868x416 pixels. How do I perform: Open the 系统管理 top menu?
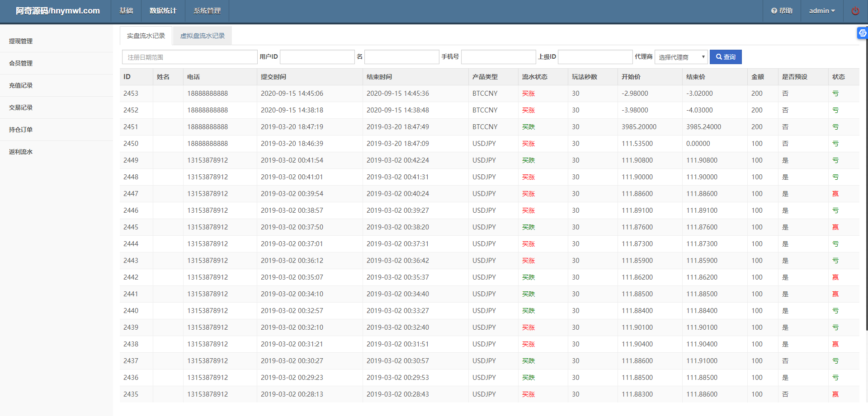[207, 11]
